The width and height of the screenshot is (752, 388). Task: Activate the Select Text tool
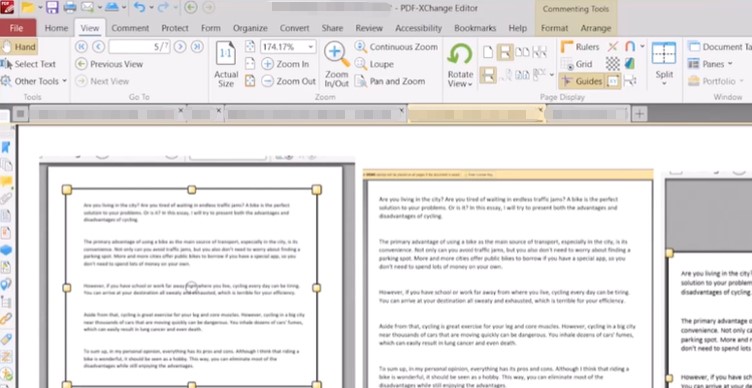[28, 64]
